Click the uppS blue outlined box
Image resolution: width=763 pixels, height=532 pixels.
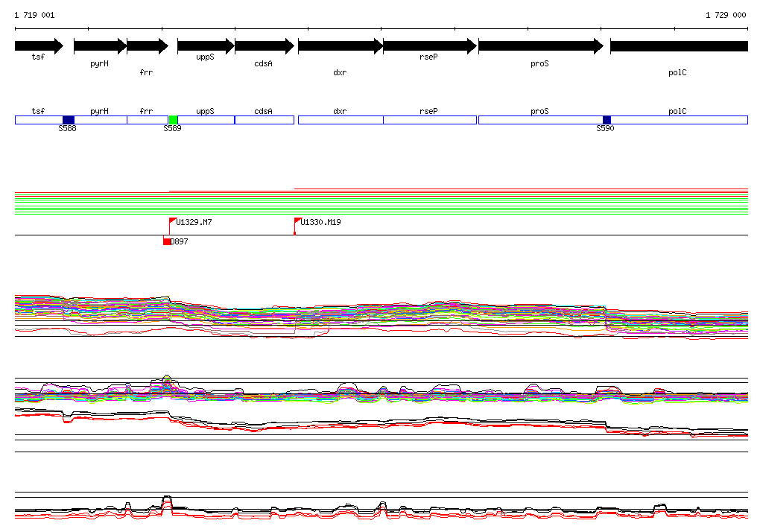[x=206, y=120]
